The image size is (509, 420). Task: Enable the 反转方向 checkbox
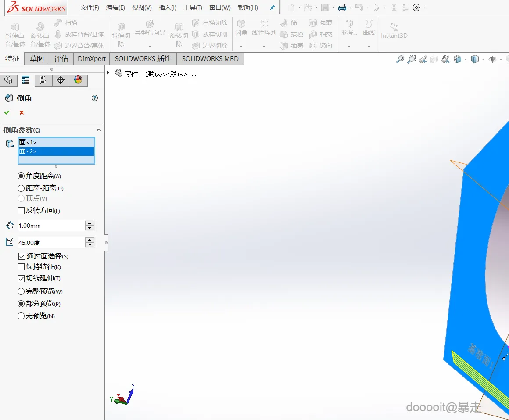click(21, 211)
